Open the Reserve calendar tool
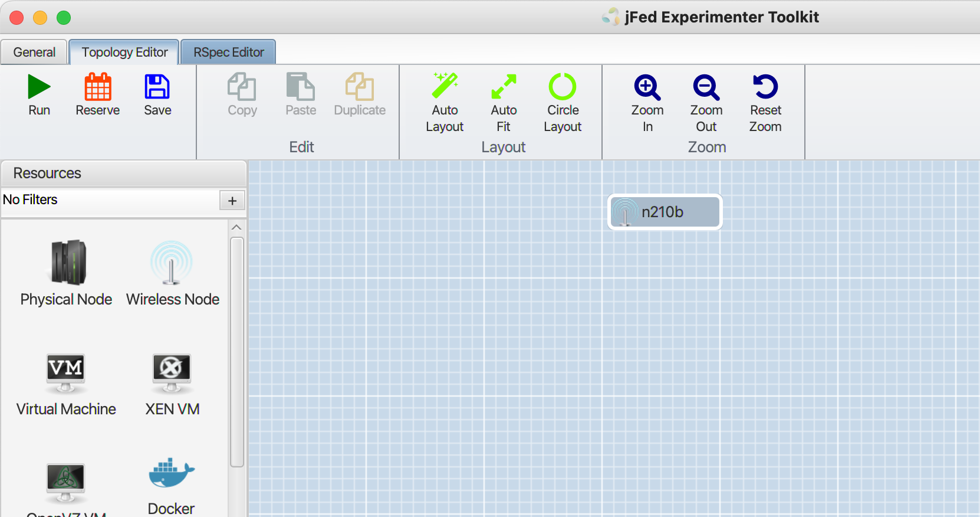The width and height of the screenshot is (980, 517). 97,87
